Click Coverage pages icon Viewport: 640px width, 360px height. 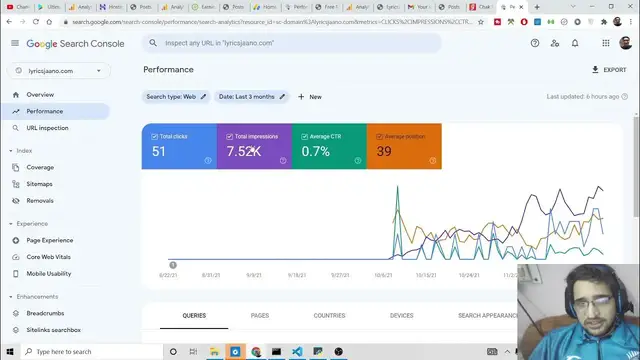[x=16, y=167]
